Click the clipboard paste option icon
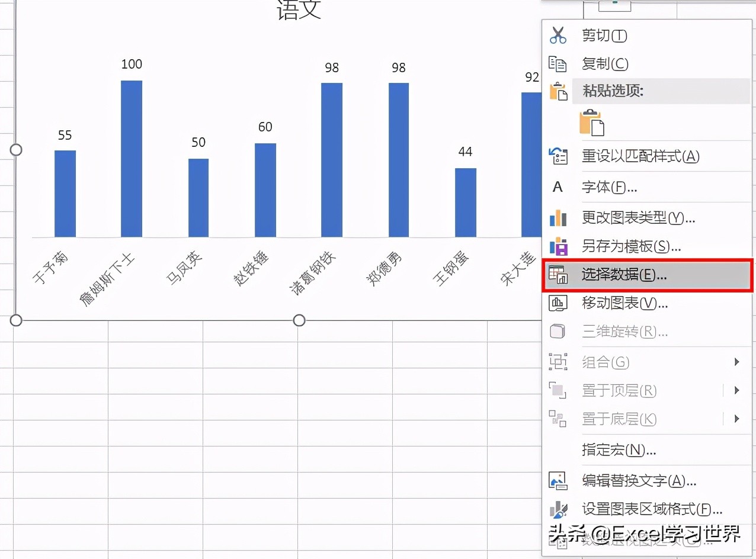 pyautogui.click(x=592, y=123)
